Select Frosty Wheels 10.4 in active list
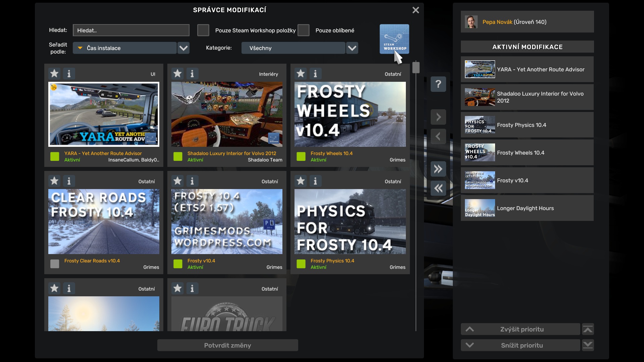 tap(527, 153)
